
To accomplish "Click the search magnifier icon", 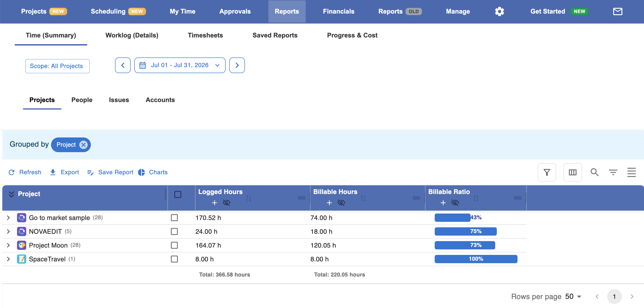I will click(595, 172).
